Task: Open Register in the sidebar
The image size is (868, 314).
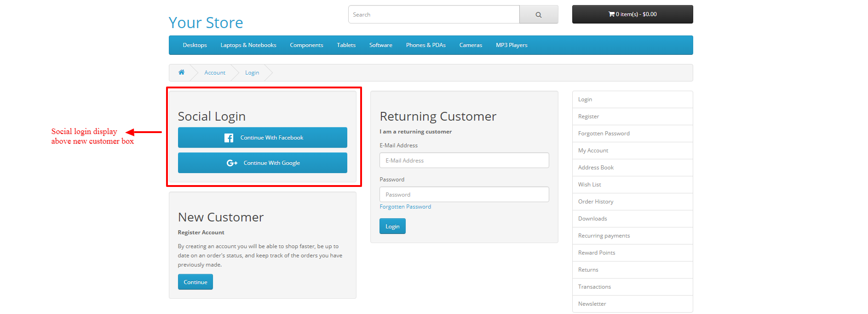Action: pyautogui.click(x=588, y=116)
